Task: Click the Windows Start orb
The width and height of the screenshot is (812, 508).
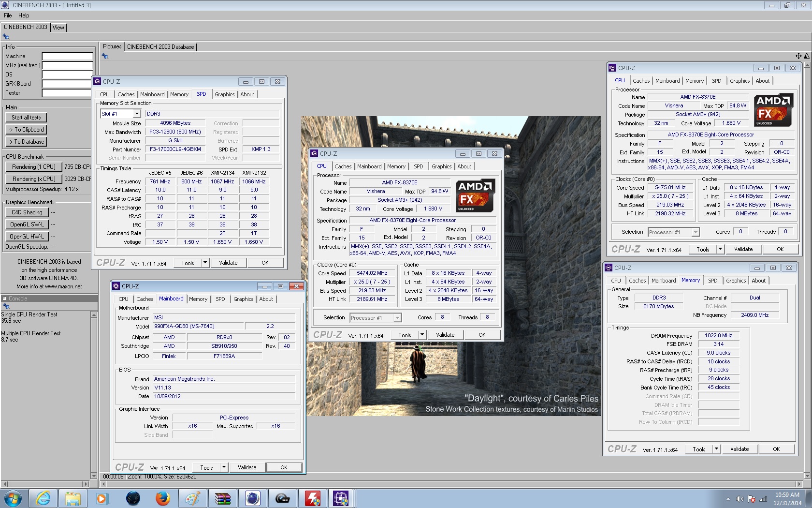Action: pyautogui.click(x=13, y=498)
